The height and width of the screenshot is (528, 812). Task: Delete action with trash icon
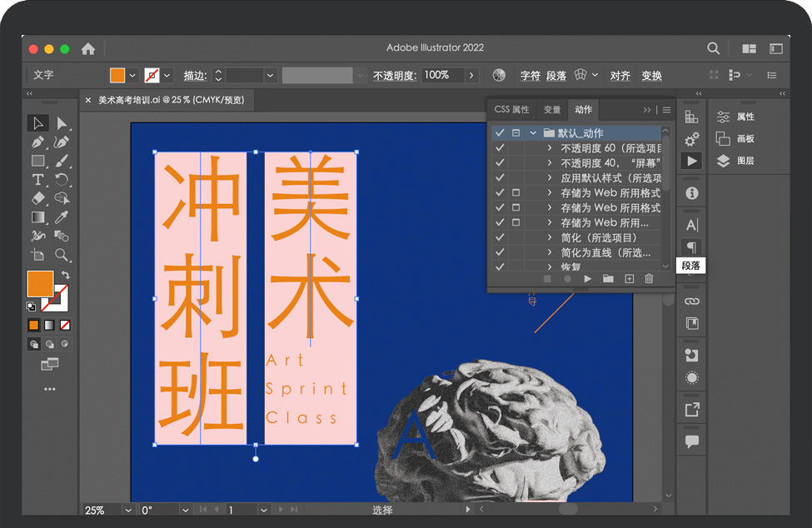click(x=649, y=279)
